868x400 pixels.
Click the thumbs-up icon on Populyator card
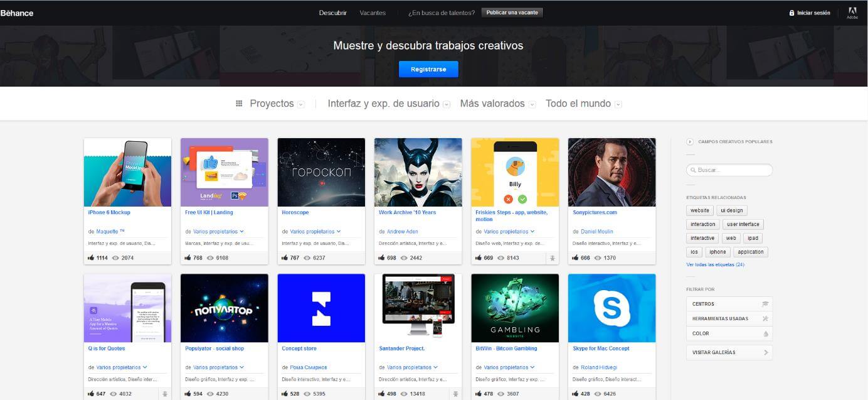[188, 394]
